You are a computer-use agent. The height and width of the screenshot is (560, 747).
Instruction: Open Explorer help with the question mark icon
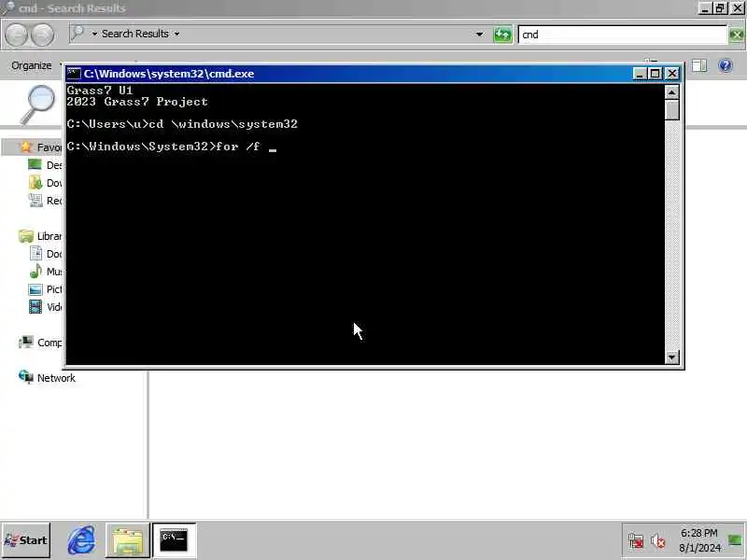[x=726, y=65]
